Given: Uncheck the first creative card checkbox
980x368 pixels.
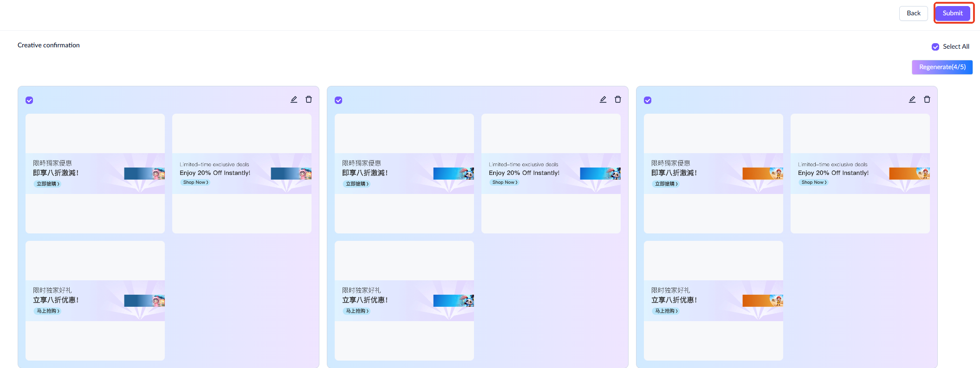Looking at the screenshot, I should 29,100.
